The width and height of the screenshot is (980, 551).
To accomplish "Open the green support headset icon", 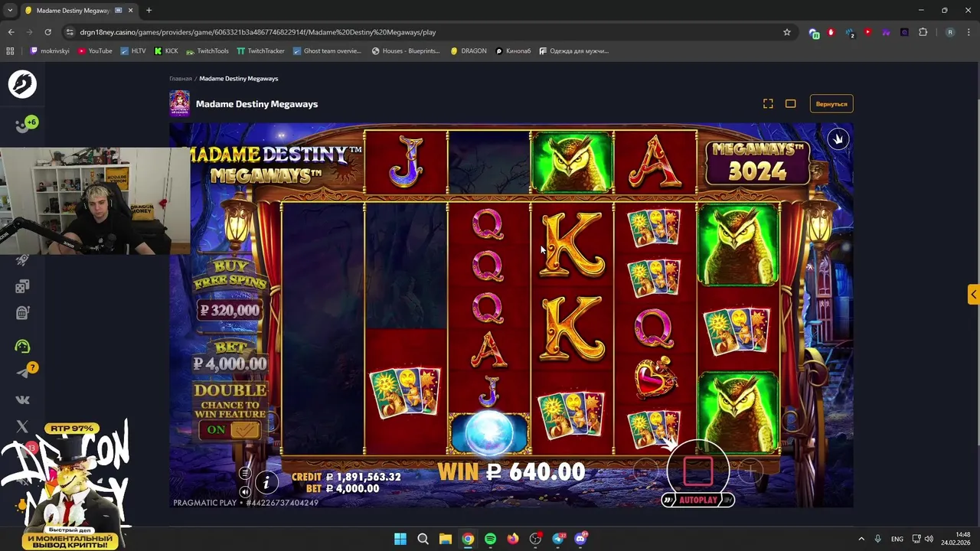I will (22, 346).
